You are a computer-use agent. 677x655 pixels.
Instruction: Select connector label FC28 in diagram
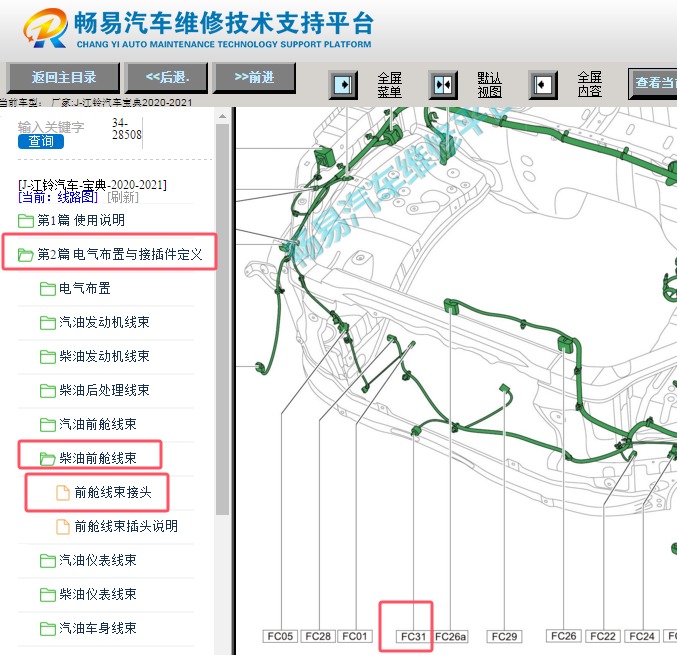tap(318, 636)
